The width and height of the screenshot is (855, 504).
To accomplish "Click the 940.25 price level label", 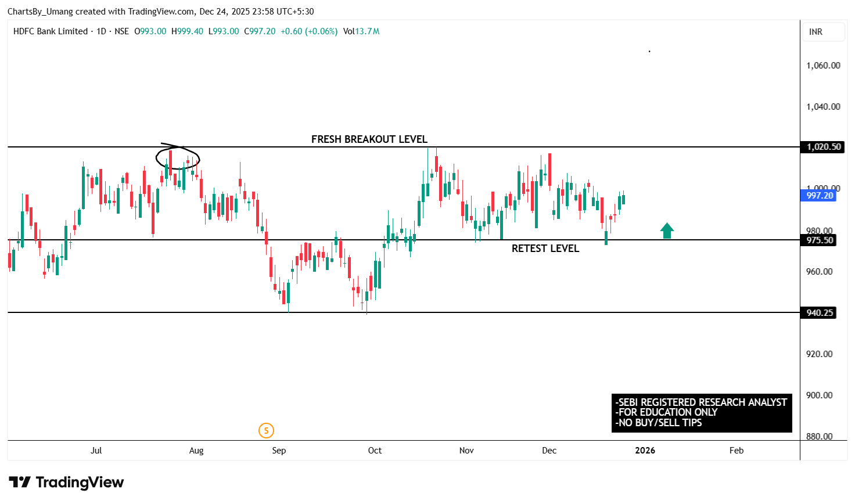I will [x=818, y=313].
